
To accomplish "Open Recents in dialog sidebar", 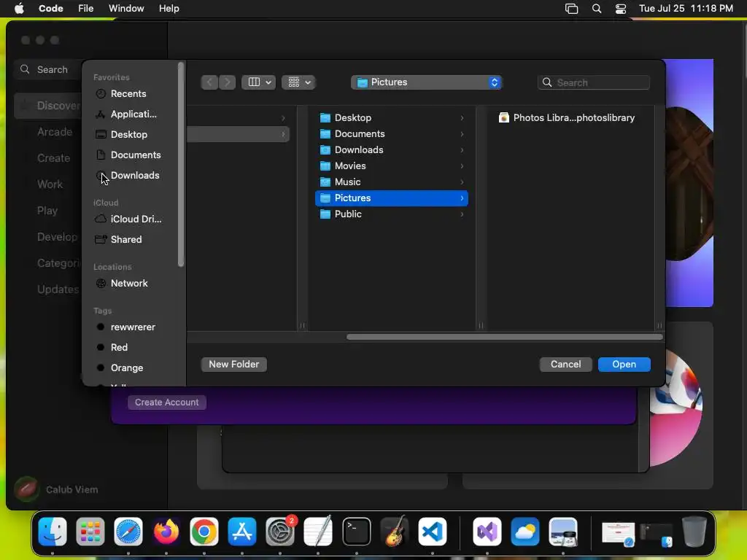I will tap(128, 94).
